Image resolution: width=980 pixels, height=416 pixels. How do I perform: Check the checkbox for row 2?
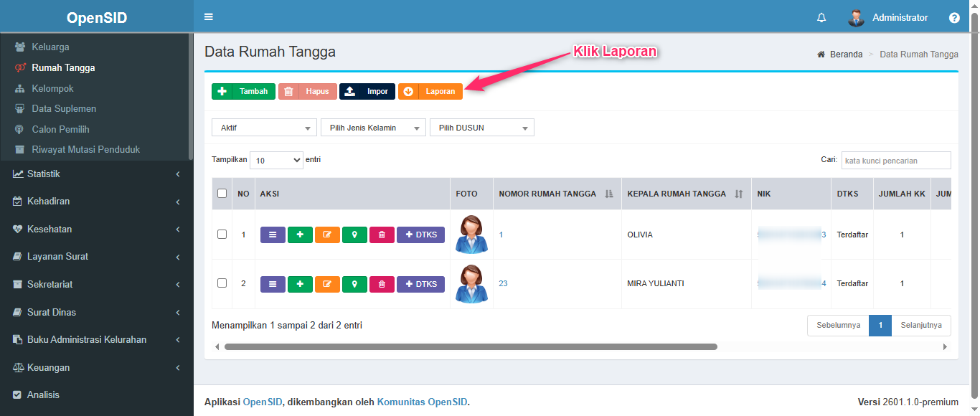pos(222,283)
